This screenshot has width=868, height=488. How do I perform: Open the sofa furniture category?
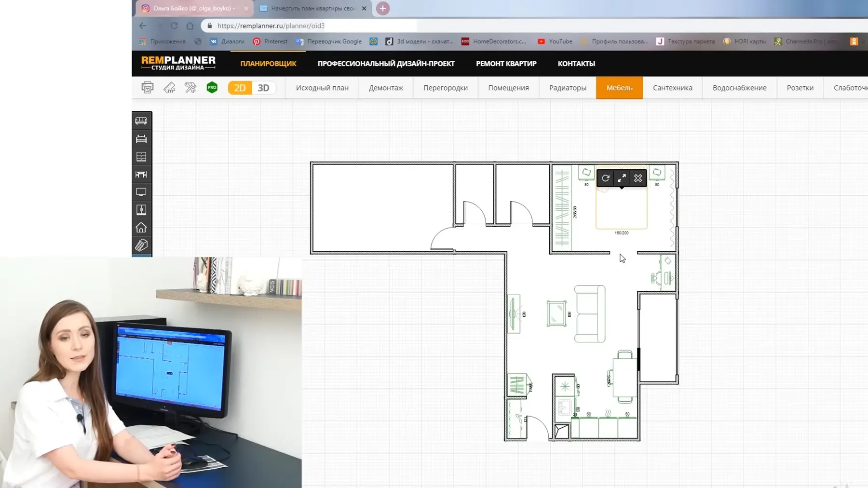[141, 121]
